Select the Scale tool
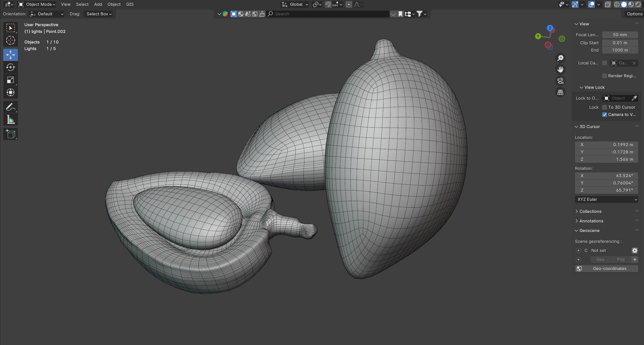 click(10, 80)
